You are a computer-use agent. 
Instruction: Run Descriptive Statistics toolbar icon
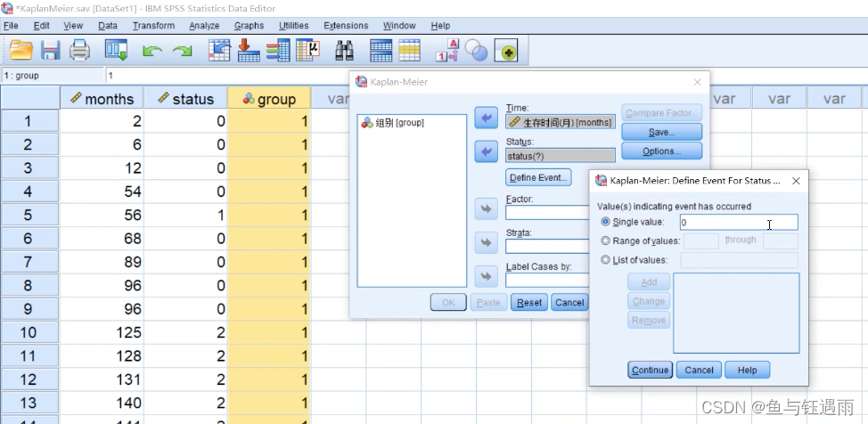click(307, 51)
